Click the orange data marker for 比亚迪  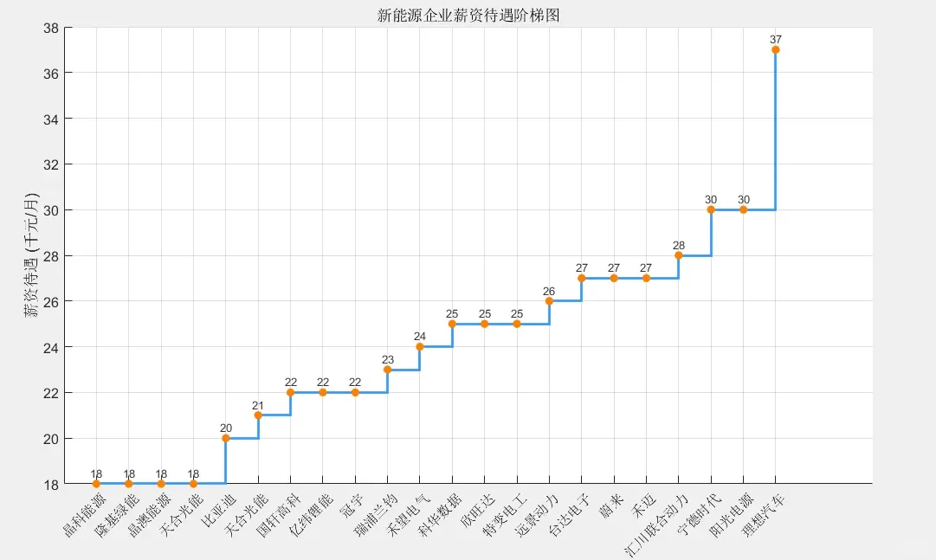coord(226,438)
